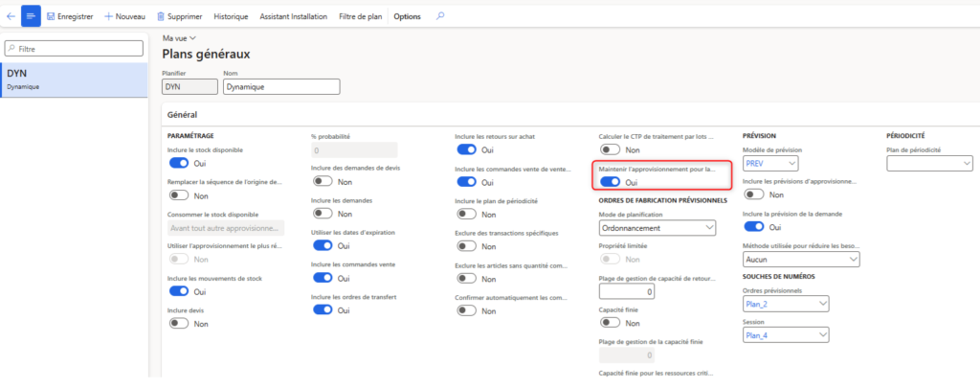Screen dimensions: 980x388
Task: Toggle Exclure les articles sans quantité
Action: click(x=467, y=279)
